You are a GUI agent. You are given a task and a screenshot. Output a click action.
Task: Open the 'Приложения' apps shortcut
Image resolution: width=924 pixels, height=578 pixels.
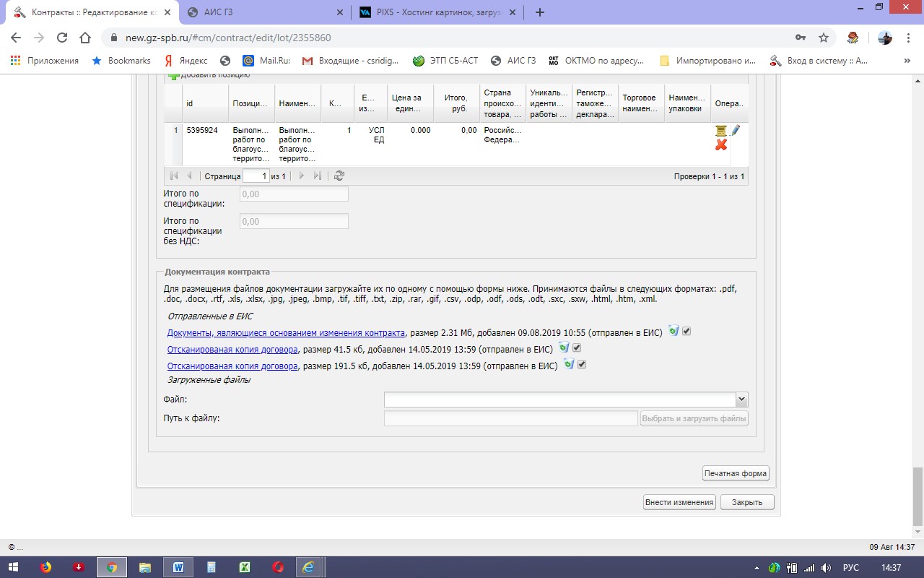tap(45, 61)
